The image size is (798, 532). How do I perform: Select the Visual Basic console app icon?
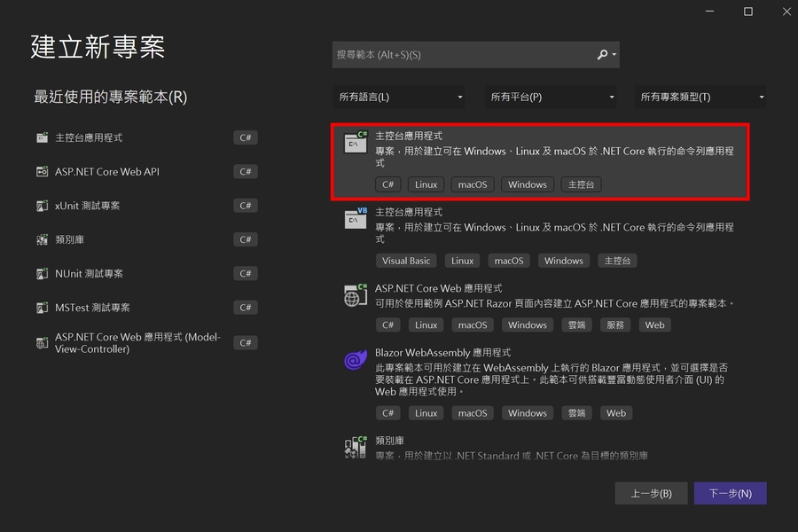point(356,216)
